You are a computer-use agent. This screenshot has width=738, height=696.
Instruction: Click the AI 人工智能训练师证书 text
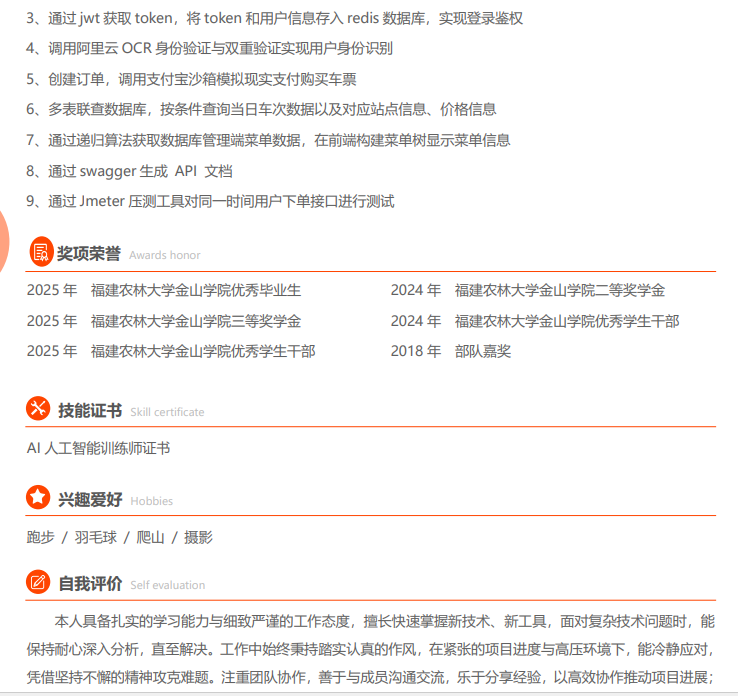click(x=98, y=448)
